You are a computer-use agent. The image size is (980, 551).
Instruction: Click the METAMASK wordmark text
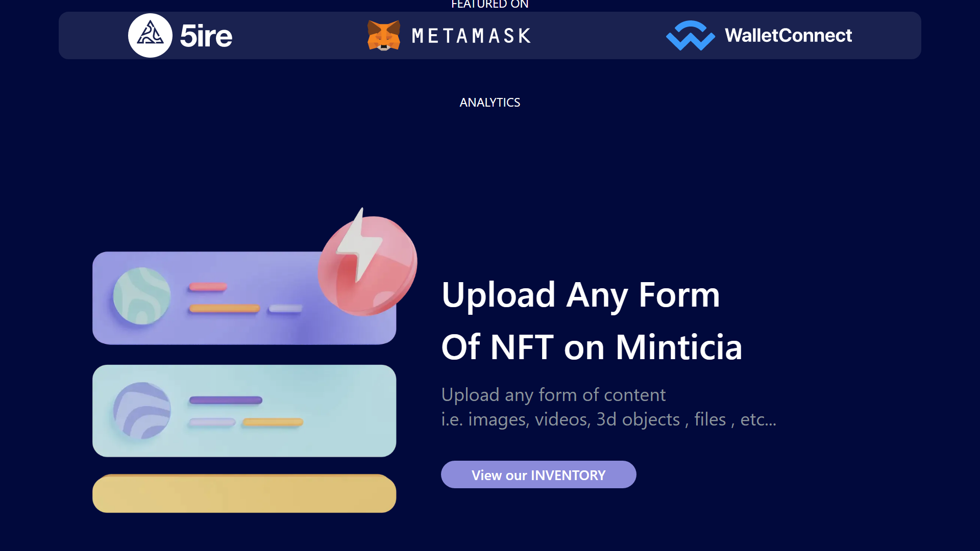(471, 36)
